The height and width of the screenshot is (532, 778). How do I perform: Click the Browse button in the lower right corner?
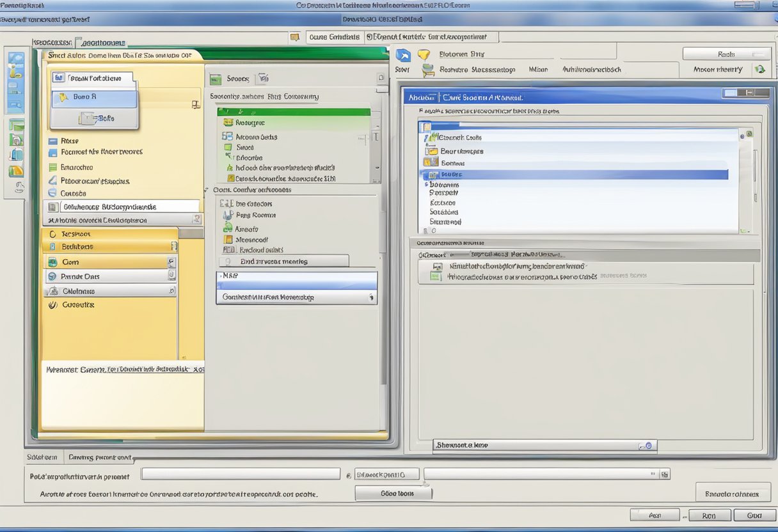(733, 493)
